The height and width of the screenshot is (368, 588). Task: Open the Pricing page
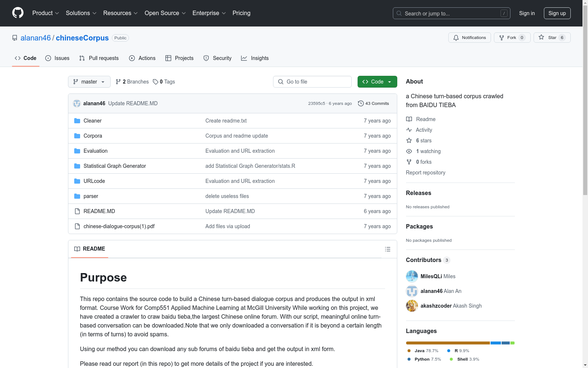(x=241, y=13)
